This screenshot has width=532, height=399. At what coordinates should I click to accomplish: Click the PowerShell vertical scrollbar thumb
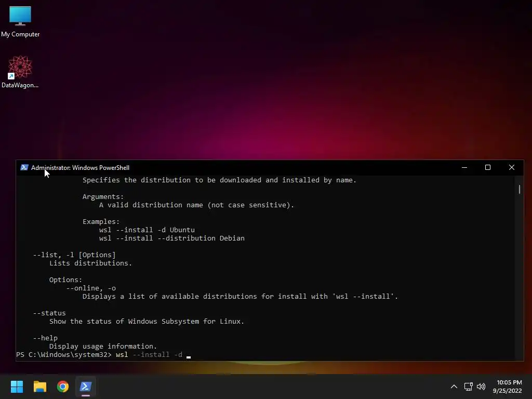click(520, 189)
